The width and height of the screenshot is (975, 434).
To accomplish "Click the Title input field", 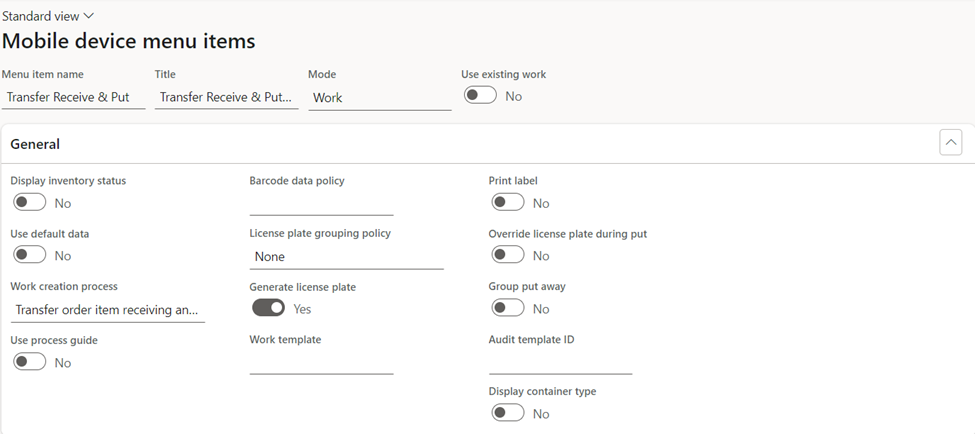I will [x=226, y=98].
